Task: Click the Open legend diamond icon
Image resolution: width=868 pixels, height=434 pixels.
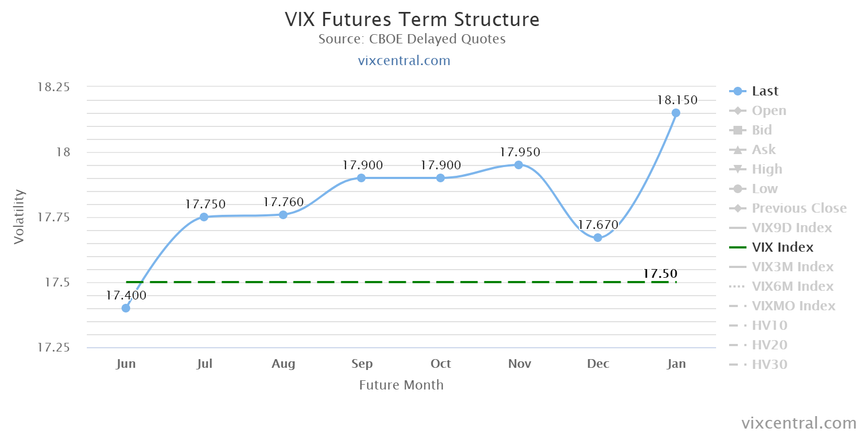Action: pos(737,111)
